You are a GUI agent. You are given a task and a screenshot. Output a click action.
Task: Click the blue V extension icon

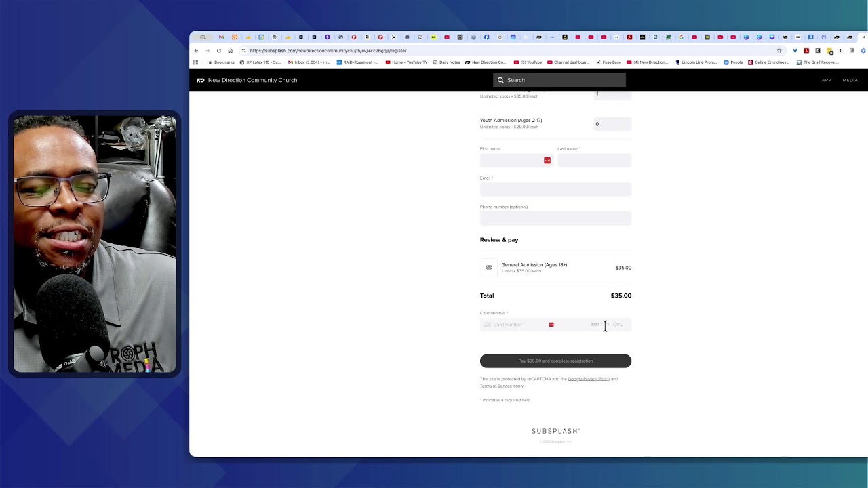795,51
